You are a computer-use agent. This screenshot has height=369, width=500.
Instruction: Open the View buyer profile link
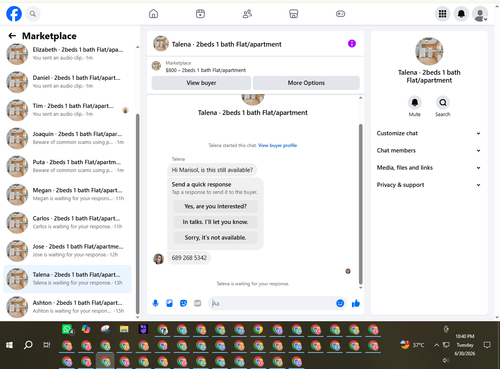click(x=277, y=145)
